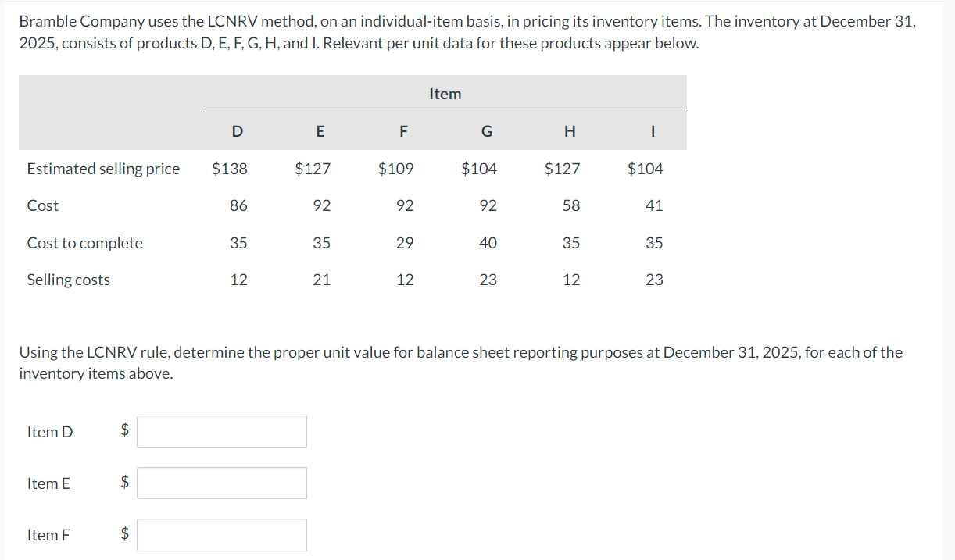This screenshot has height=560, width=955.
Task: Click the column header E in the table
Action: tap(320, 131)
